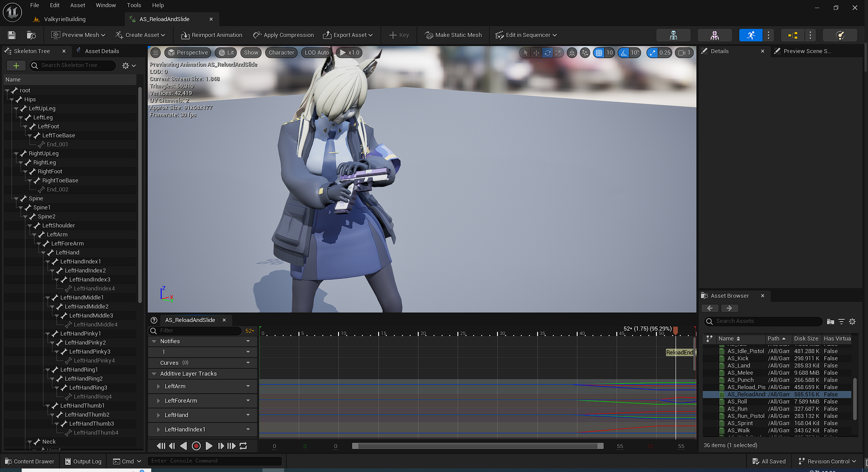Click Record animation button
This screenshot has height=472, width=868.
pos(196,446)
